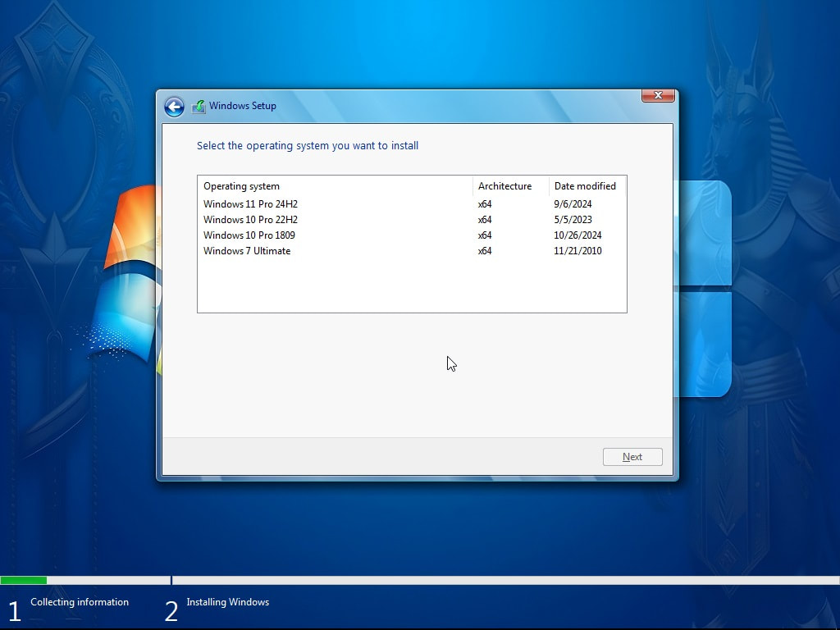Click the green setup progress bar
Image resolution: width=840 pixels, height=630 pixels.
(24, 580)
